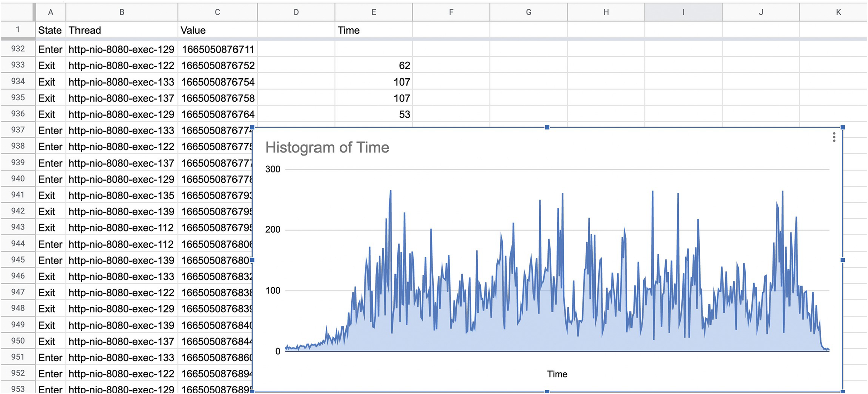Select the cell with value 53 in row 936
The height and width of the screenshot is (394, 868).
(x=373, y=114)
